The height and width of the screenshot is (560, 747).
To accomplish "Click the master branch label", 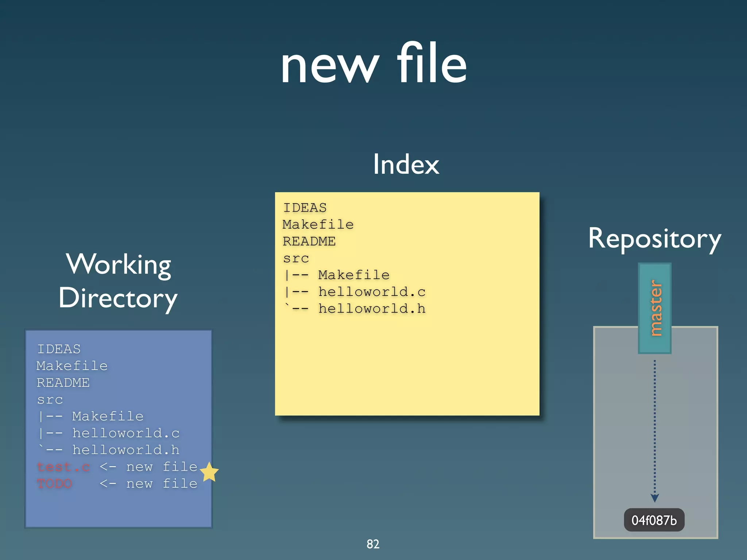I will tap(655, 308).
